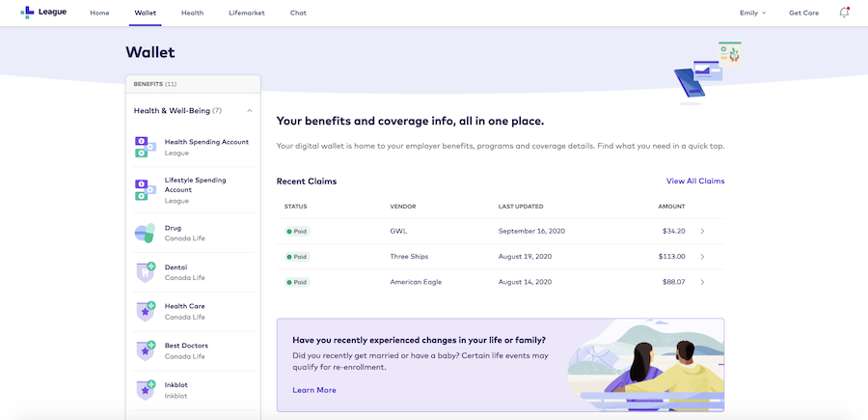Open the GWL claim row arrow
Image resolution: width=868 pixels, height=420 pixels.
tap(702, 231)
